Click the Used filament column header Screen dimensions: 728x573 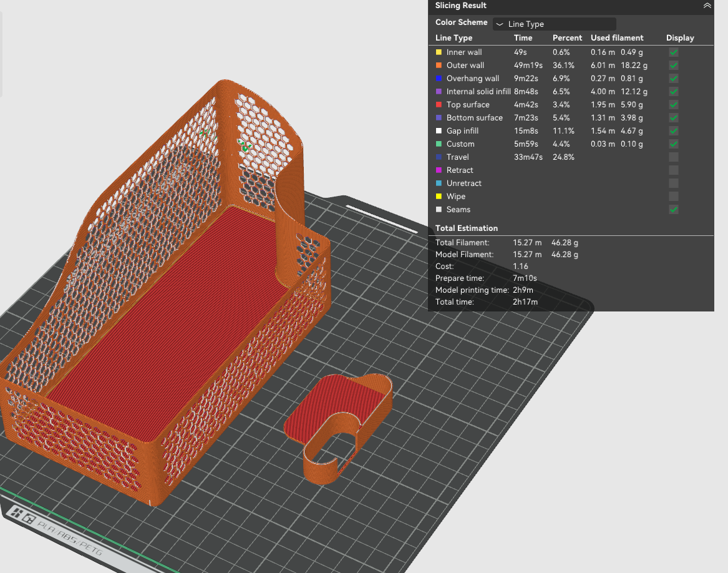tap(617, 37)
